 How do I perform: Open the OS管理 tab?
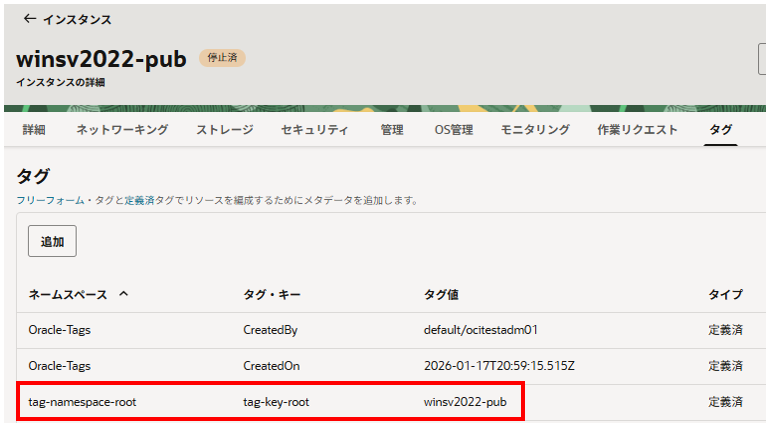(x=452, y=130)
